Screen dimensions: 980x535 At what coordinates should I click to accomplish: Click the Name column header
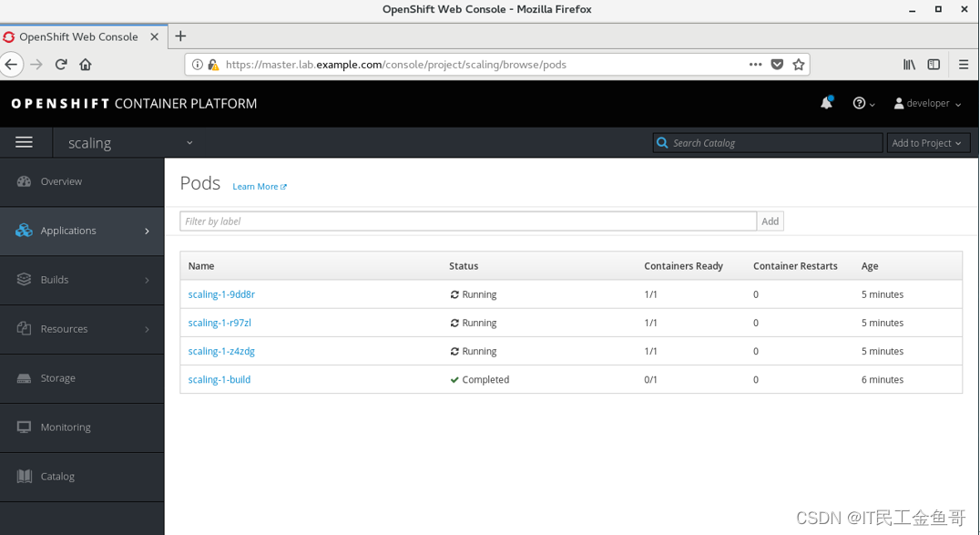(201, 266)
